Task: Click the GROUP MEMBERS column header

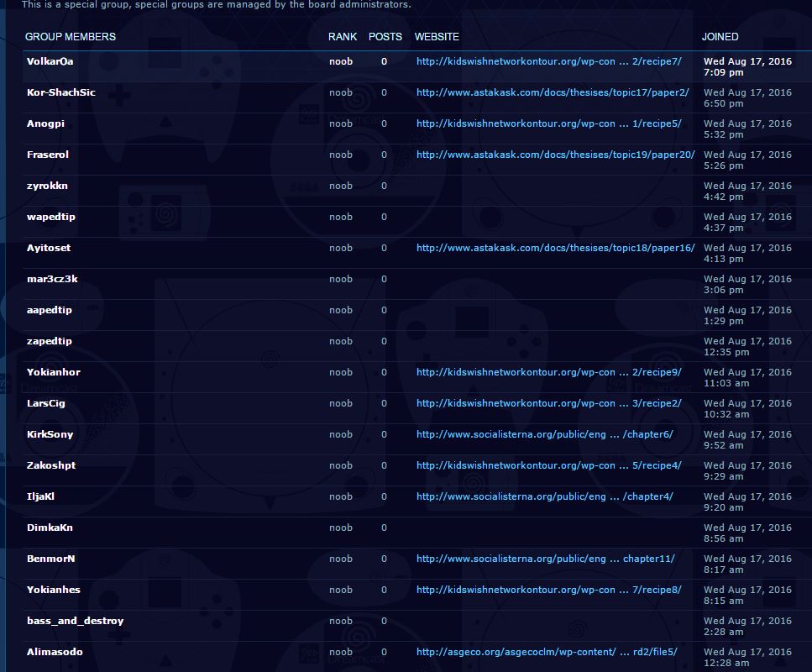Action: (71, 37)
